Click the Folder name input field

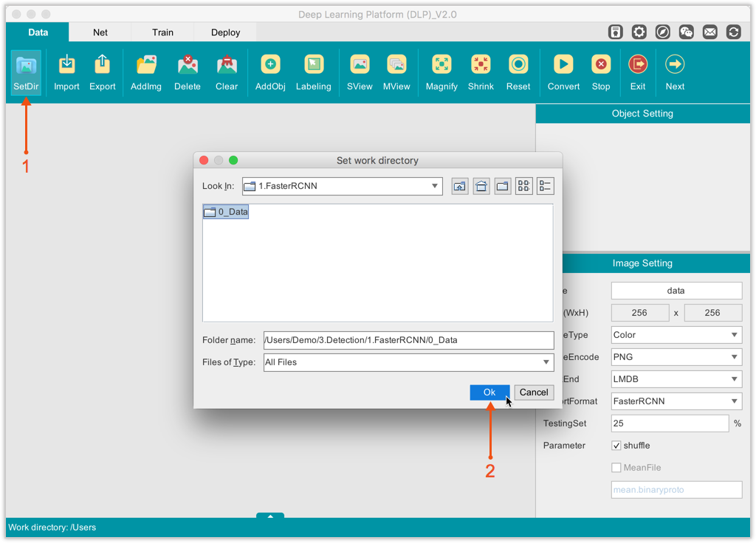point(408,340)
